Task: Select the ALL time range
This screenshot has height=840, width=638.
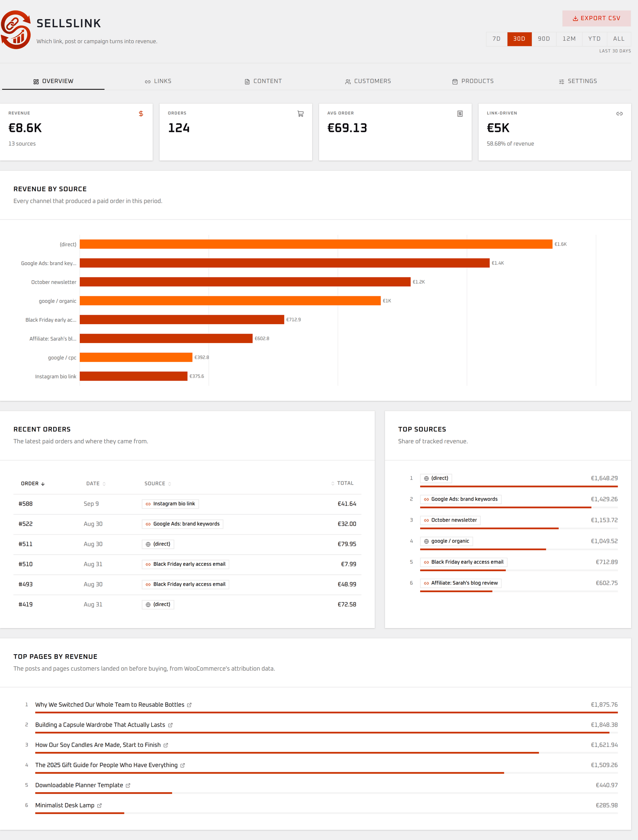Action: pyautogui.click(x=619, y=39)
